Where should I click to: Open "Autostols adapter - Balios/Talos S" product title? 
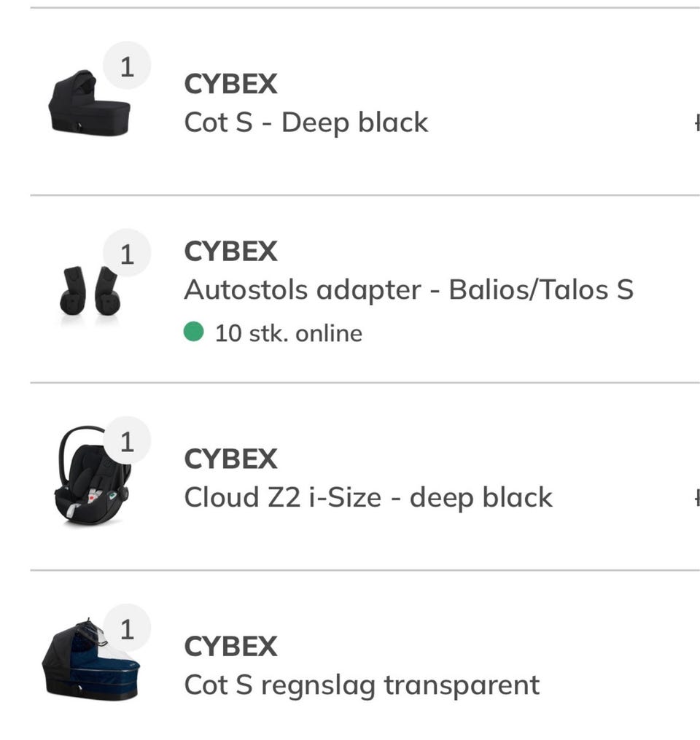tap(408, 289)
